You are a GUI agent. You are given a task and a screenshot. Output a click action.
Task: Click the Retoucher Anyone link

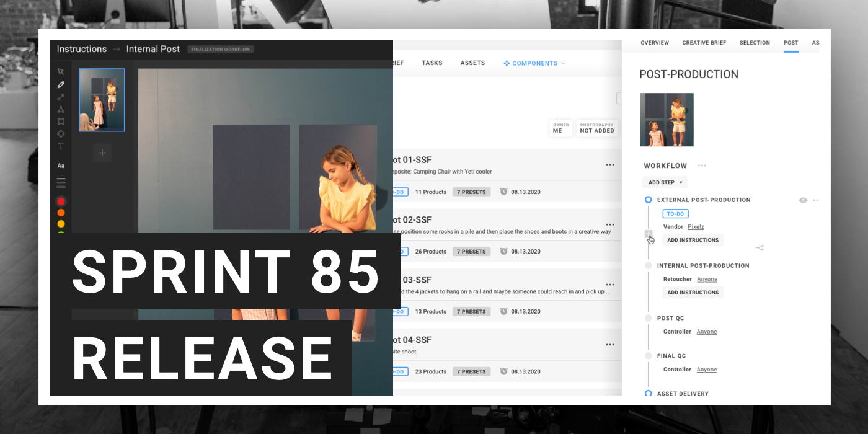coord(707,280)
